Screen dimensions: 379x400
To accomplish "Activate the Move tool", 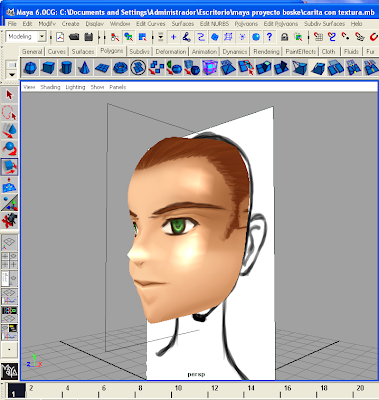I will 9,131.
